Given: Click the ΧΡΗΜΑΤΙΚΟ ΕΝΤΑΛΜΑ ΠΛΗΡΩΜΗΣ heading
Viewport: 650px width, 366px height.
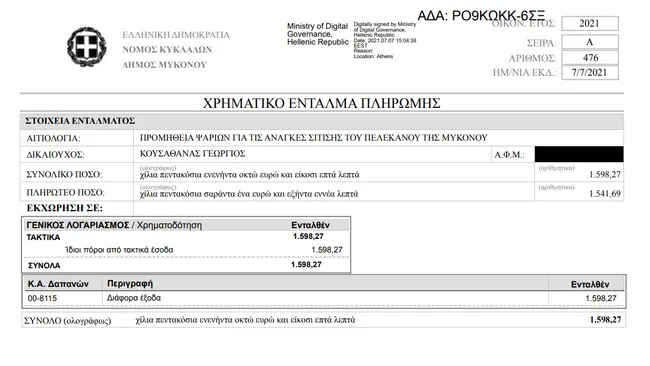Looking at the screenshot, I should pos(321,103).
